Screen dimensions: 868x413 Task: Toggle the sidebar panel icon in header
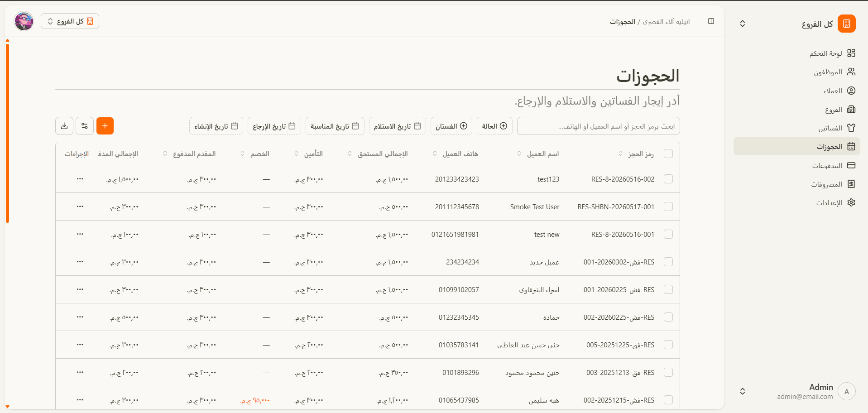(x=711, y=21)
